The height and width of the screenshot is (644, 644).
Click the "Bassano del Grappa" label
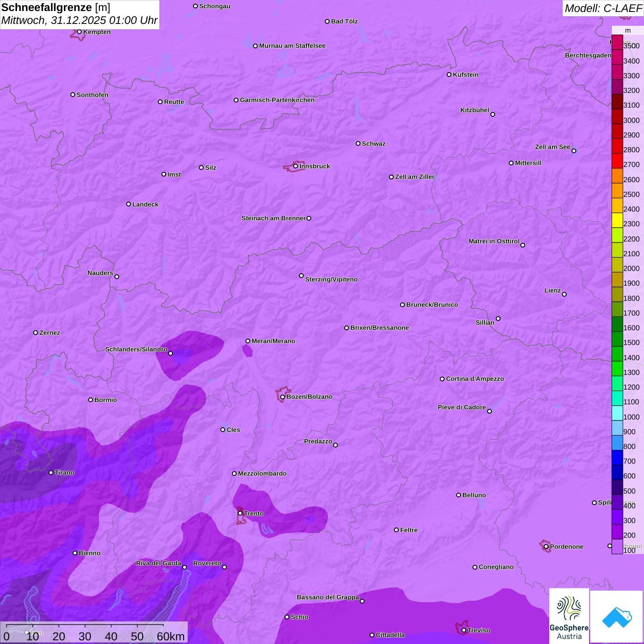click(328, 597)
